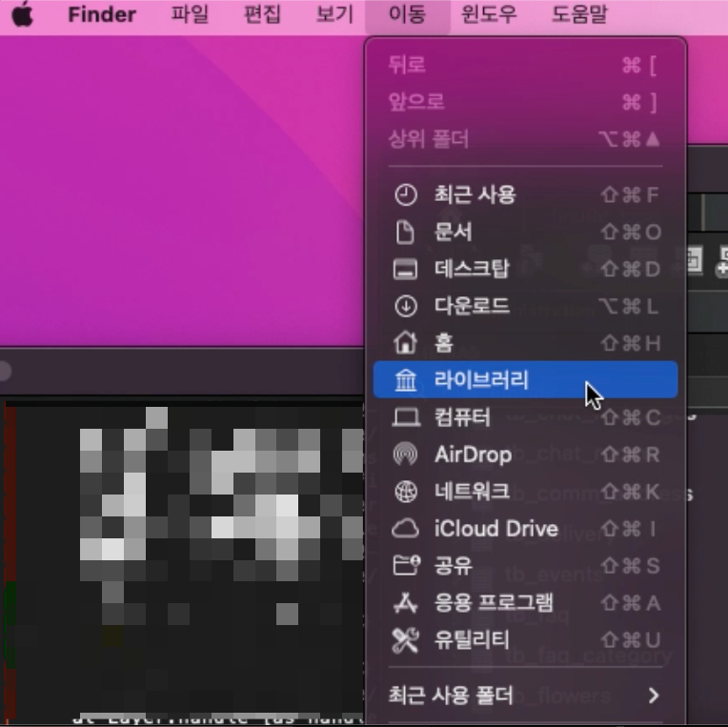728x727 pixels.
Task: Choose 최근 사용 from the menu
Action: (526, 194)
